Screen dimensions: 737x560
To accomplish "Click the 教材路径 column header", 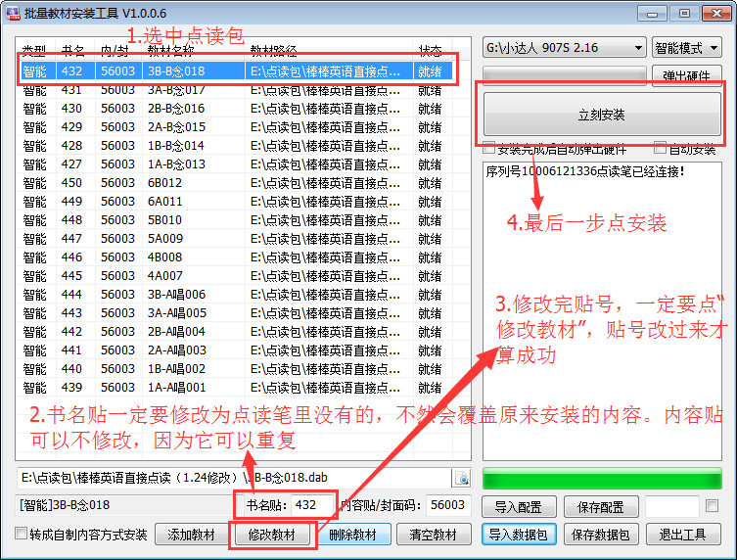I will pyautogui.click(x=274, y=51).
